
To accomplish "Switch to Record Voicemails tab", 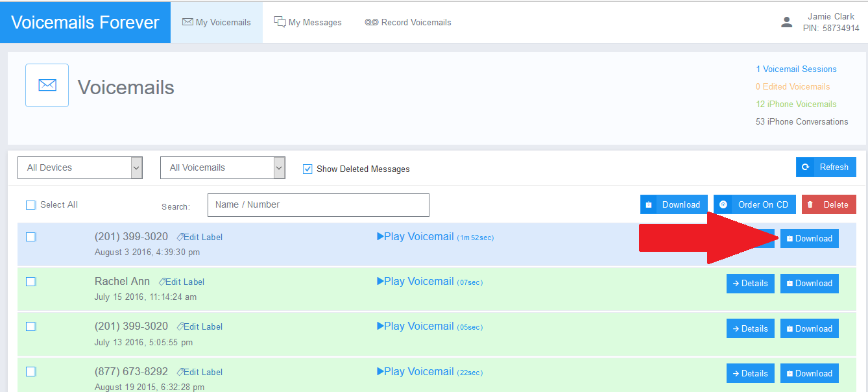I will 408,22.
